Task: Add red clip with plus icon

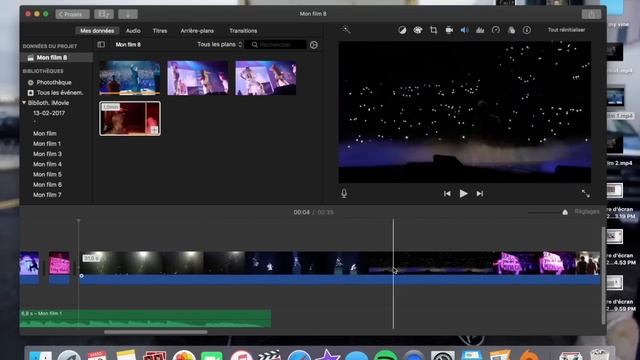Action: click(154, 130)
